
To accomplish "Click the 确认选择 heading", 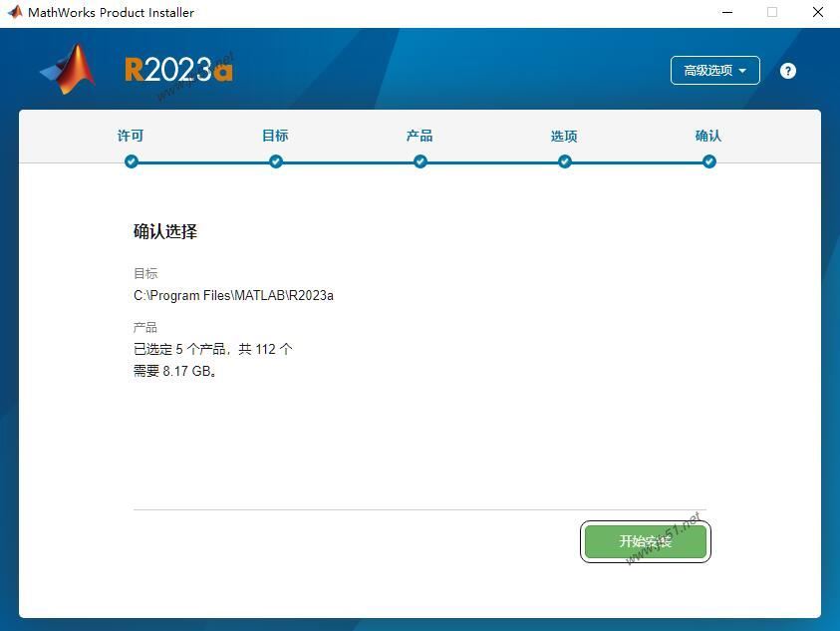I will (165, 231).
